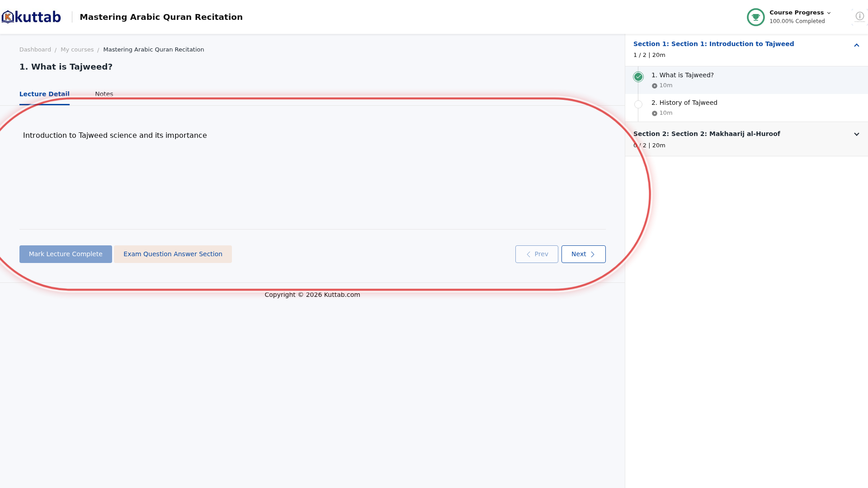
Task: Click Mark Lecture Complete button
Action: tap(66, 254)
